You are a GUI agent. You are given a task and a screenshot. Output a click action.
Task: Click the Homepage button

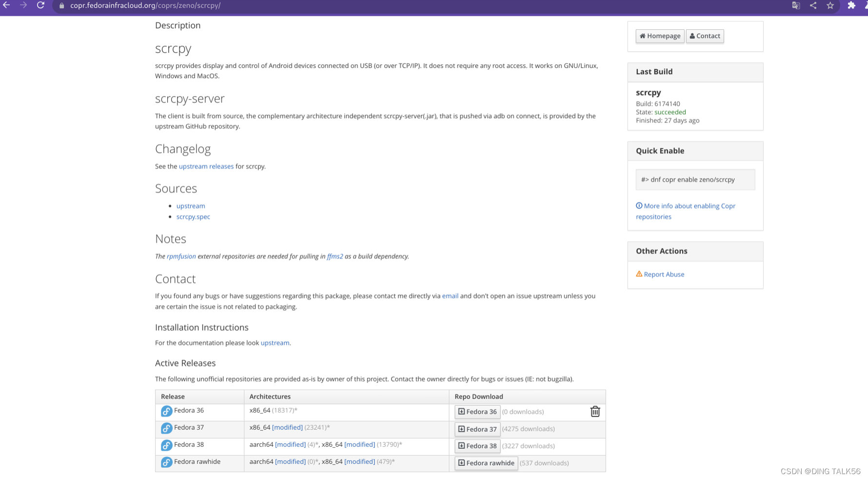tap(660, 36)
